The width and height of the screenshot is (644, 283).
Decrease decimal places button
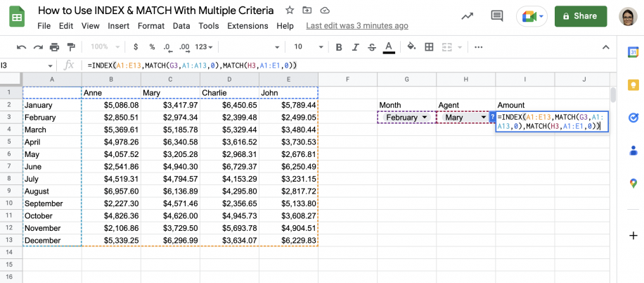(167, 47)
